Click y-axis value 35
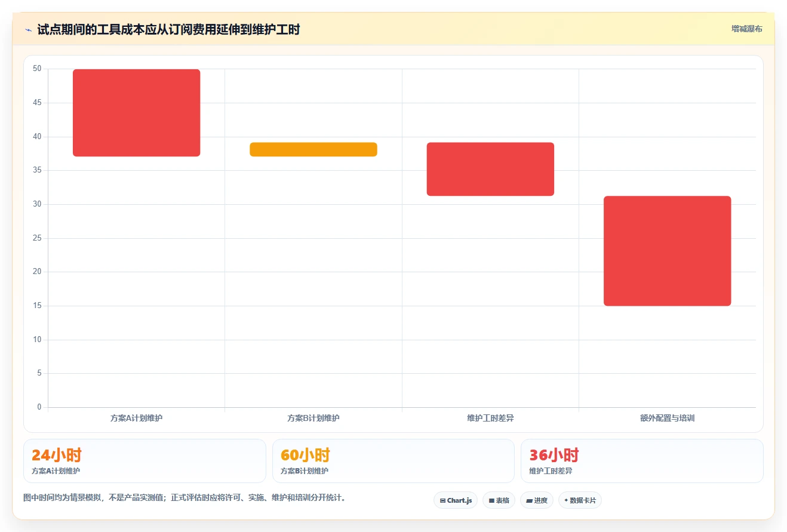 click(38, 170)
